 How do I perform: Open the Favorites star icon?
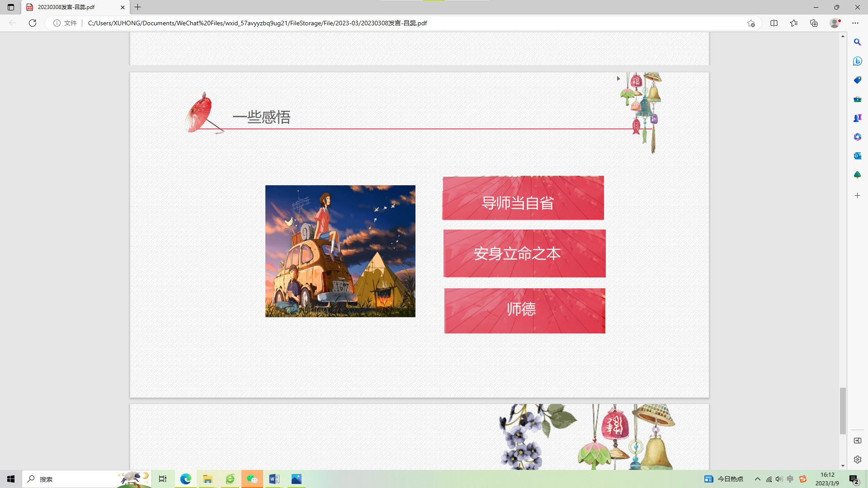click(x=794, y=23)
